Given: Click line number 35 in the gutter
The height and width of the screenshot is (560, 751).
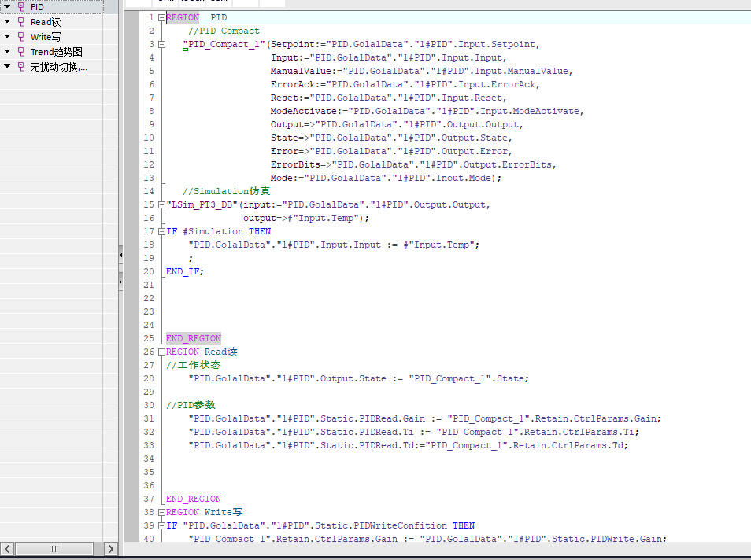Looking at the screenshot, I should coord(149,472).
